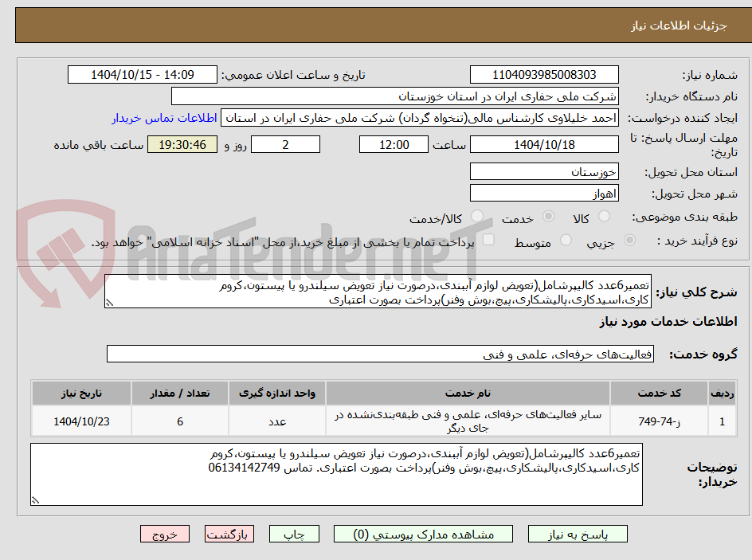Click resize handle of توضیحات خریدار box
752x560 pixels.
click(35, 500)
